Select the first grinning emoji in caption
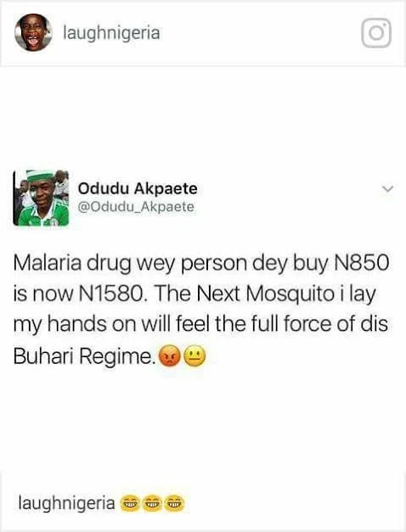The image size is (406, 532). tap(129, 503)
